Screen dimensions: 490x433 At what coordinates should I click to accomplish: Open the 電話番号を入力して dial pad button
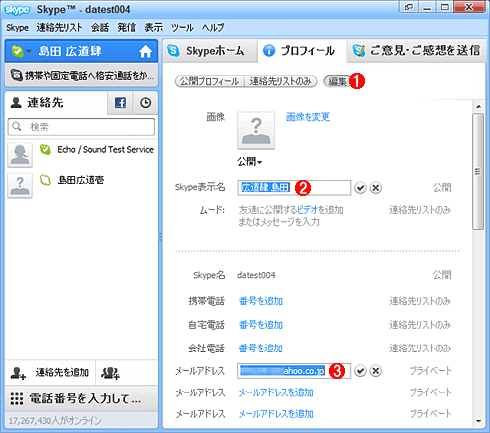pyautogui.click(x=81, y=398)
